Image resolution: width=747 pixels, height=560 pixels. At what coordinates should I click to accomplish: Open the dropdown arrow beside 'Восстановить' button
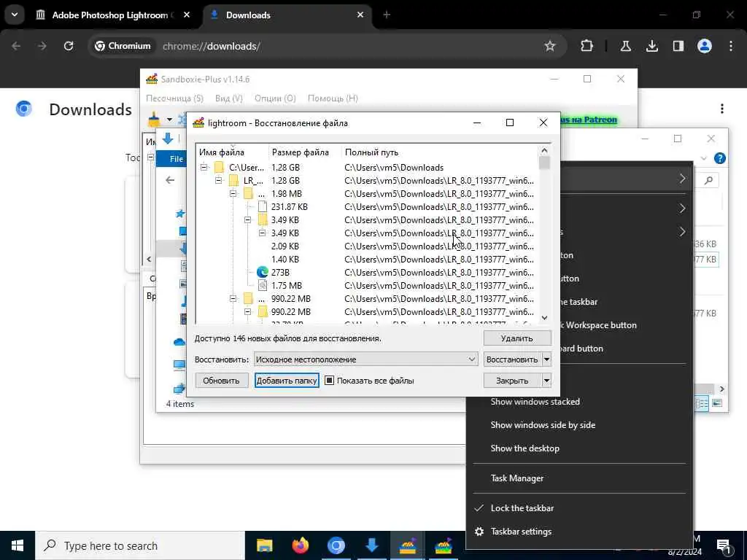(547, 359)
